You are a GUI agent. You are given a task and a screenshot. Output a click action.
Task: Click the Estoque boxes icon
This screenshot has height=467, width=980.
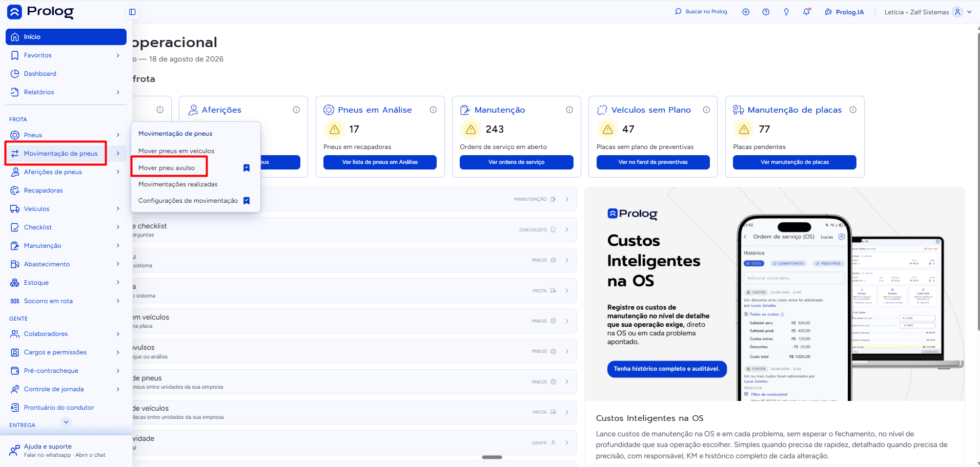coord(15,283)
